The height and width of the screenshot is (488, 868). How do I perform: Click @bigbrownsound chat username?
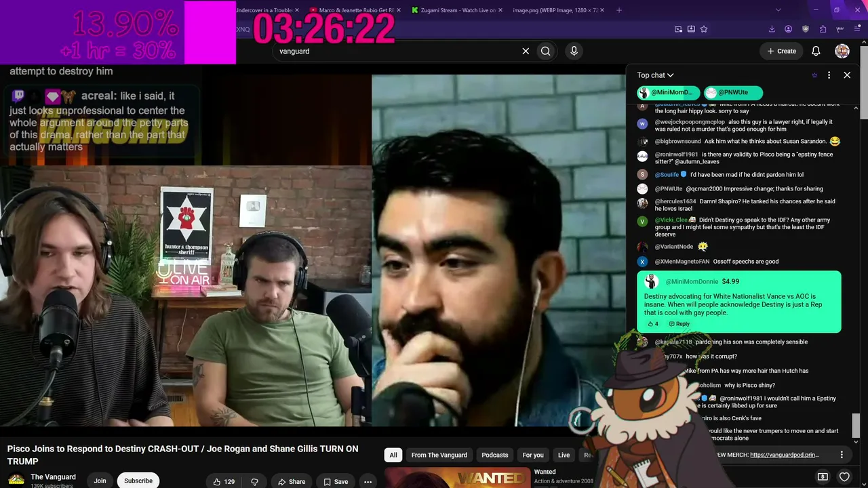pos(677,141)
